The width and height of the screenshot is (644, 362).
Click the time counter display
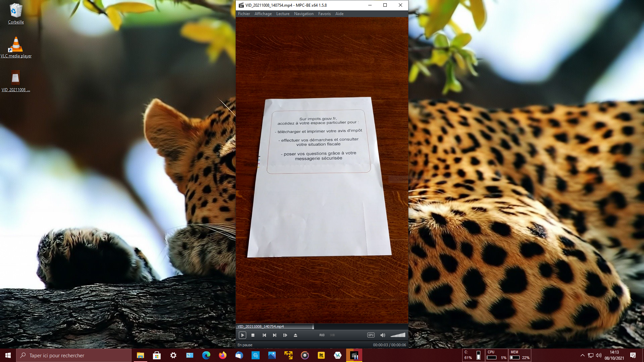[389, 345]
